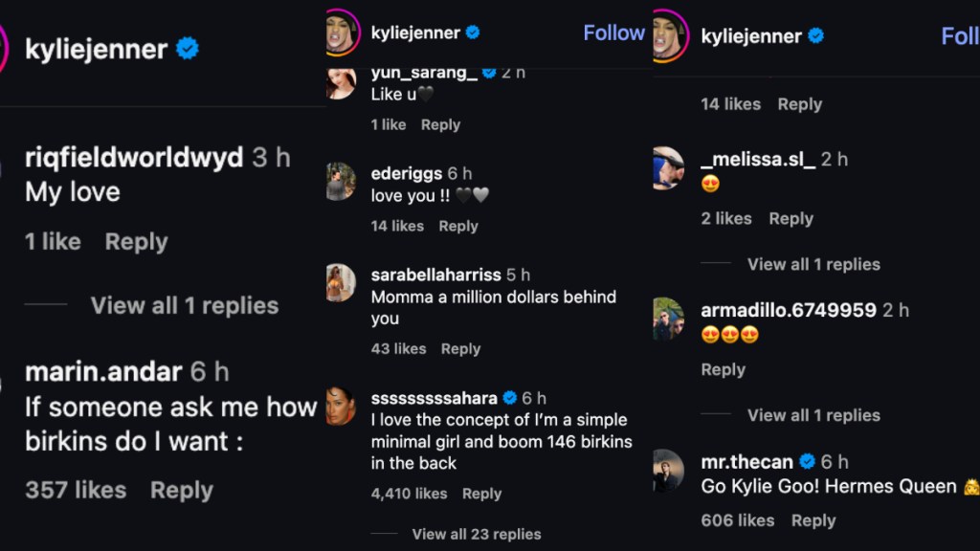Click mr.thecan's profile avatar
The height and width of the screenshot is (551, 980).
[668, 470]
